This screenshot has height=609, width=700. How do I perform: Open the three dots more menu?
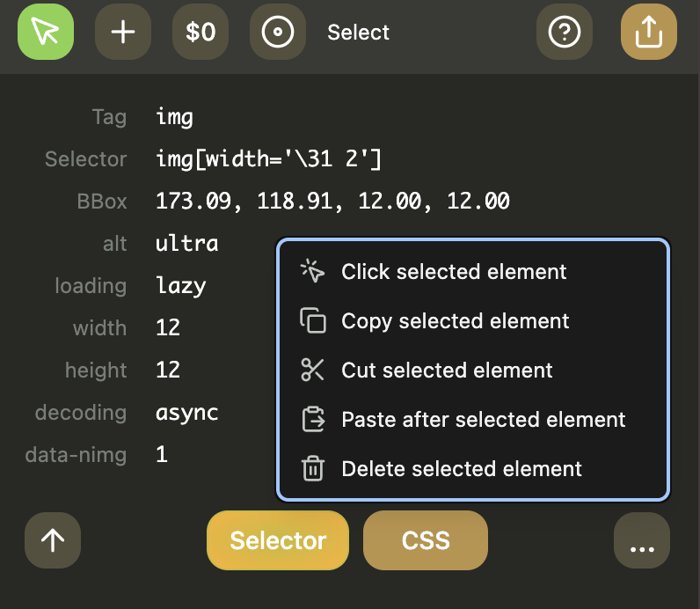pyautogui.click(x=642, y=540)
